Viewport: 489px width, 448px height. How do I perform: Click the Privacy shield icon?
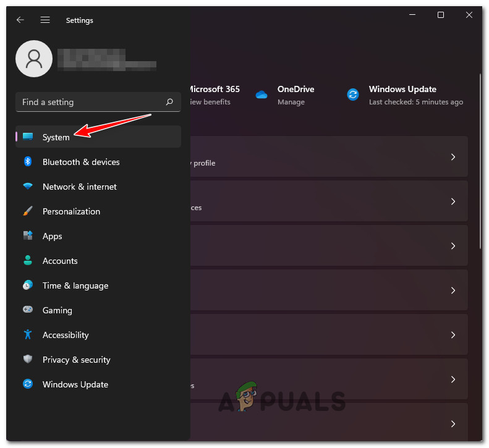28,359
